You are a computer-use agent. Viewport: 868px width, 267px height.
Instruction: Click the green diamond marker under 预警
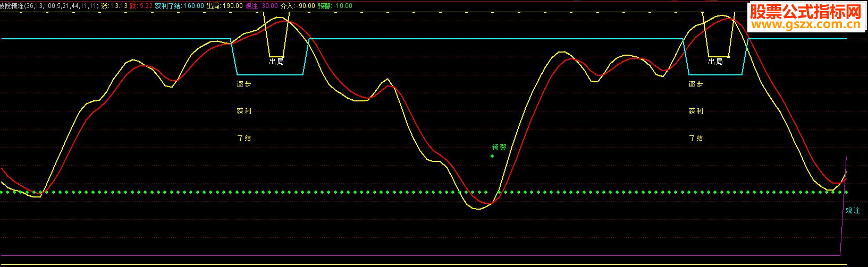492,156
